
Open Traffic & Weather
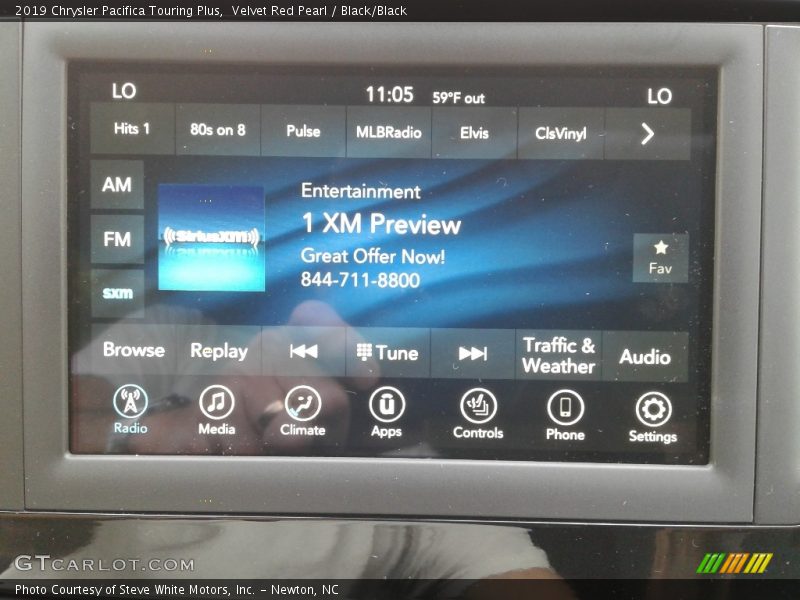click(x=559, y=355)
